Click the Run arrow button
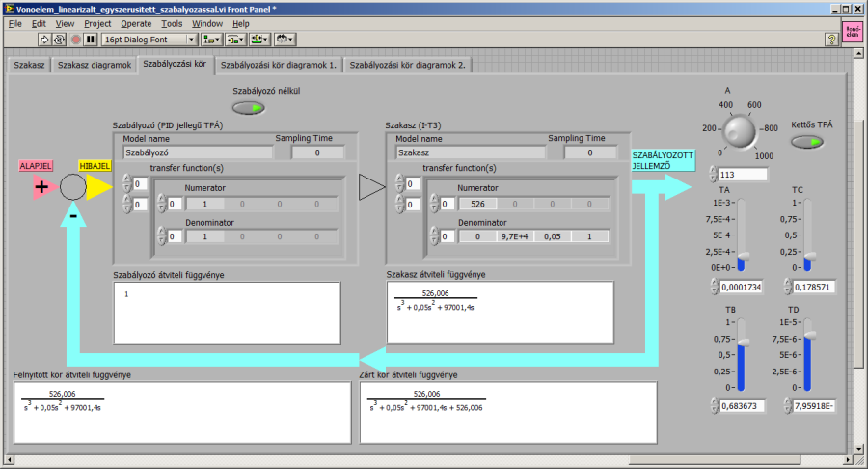868x469 pixels. (x=44, y=40)
